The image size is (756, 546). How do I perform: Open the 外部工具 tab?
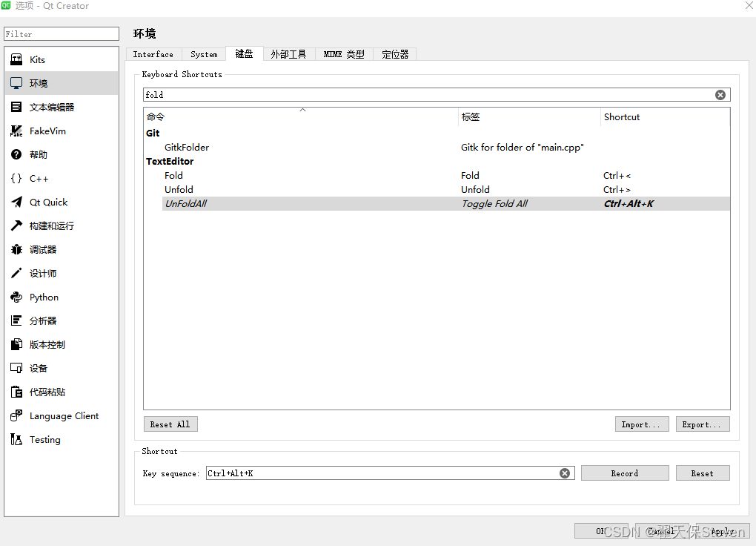click(x=288, y=53)
